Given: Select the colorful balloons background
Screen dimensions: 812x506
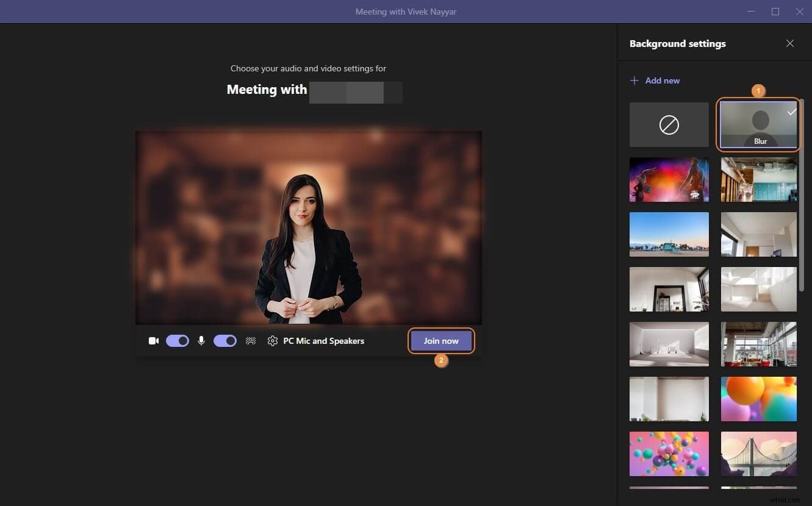Looking at the screenshot, I should click(758, 399).
